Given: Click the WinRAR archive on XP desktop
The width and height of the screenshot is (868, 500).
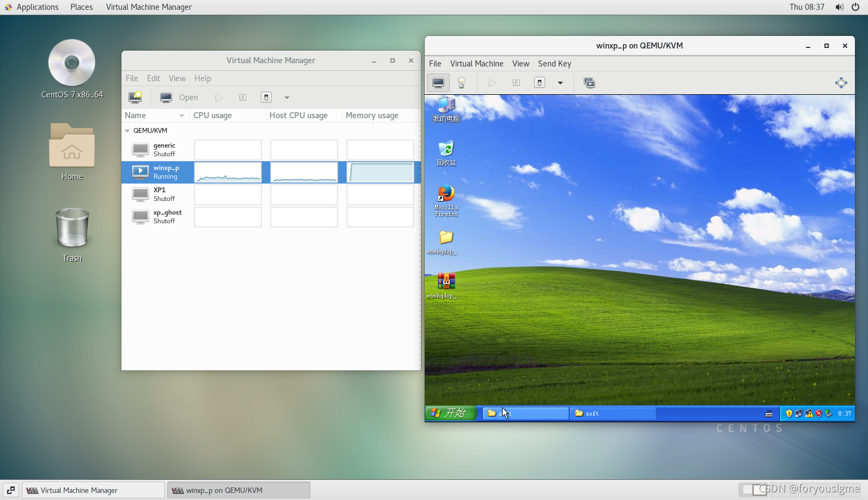Looking at the screenshot, I should click(x=446, y=285).
